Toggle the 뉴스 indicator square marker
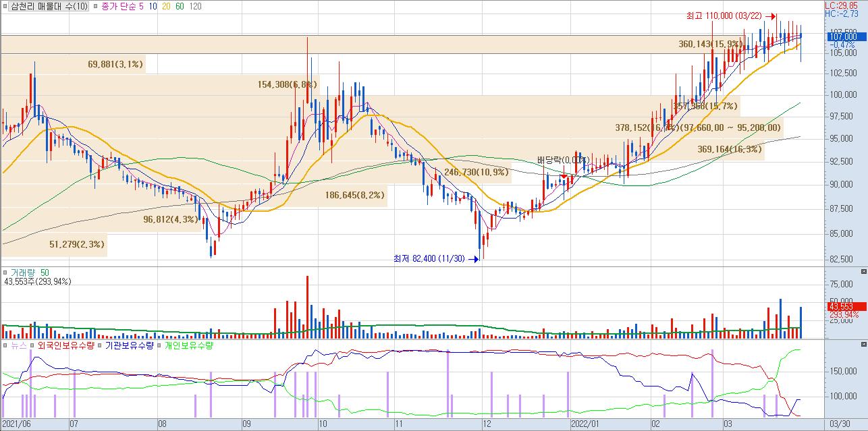 click(5, 345)
